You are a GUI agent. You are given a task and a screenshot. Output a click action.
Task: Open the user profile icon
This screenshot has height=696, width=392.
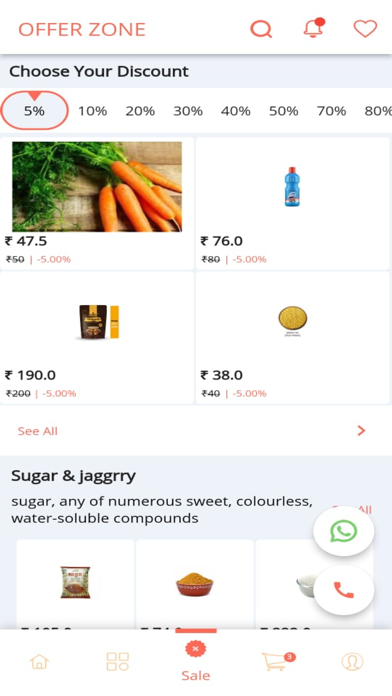pos(352,661)
